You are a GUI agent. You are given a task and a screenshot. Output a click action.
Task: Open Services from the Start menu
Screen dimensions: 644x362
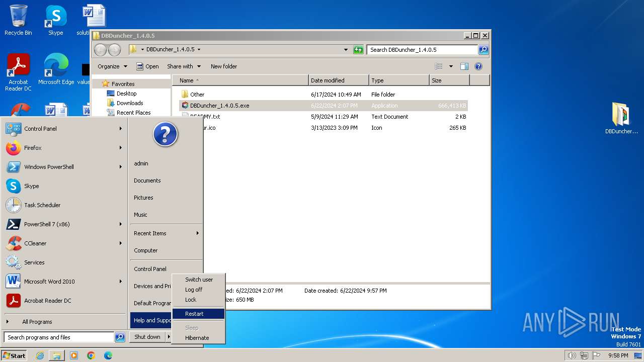[64, 262]
